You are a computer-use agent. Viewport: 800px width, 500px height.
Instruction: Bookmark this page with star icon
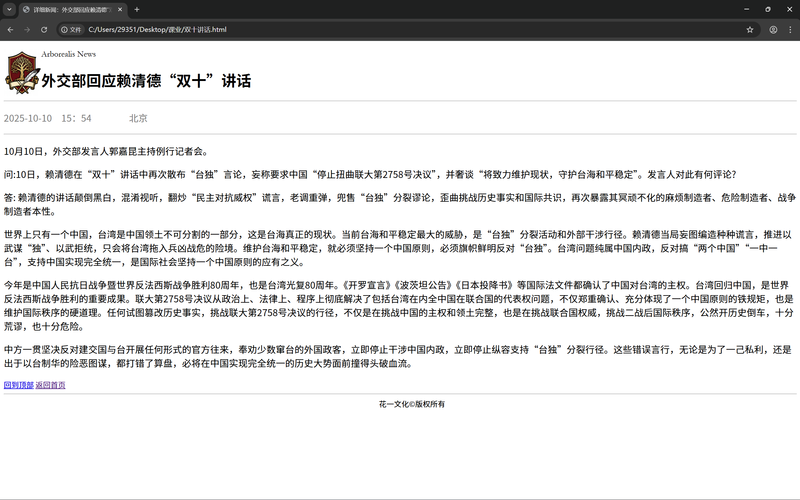[750, 30]
